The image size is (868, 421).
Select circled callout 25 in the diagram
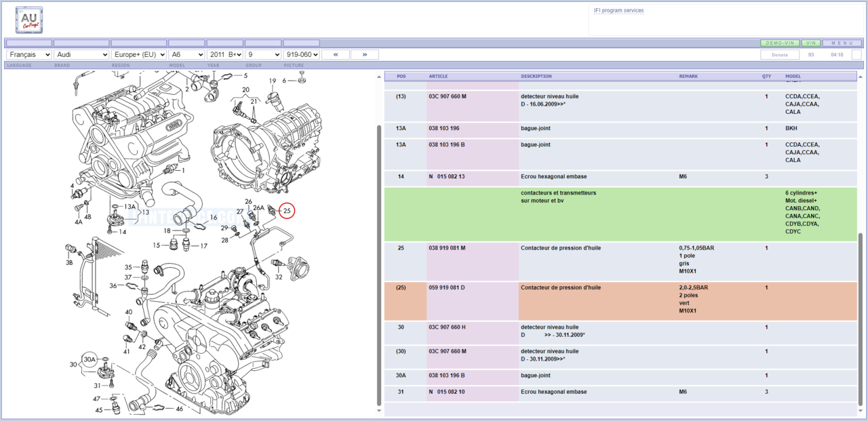(x=288, y=212)
